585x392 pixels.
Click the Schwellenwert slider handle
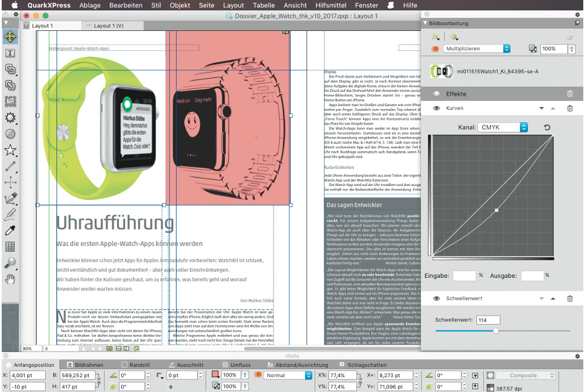pyautogui.click(x=495, y=330)
